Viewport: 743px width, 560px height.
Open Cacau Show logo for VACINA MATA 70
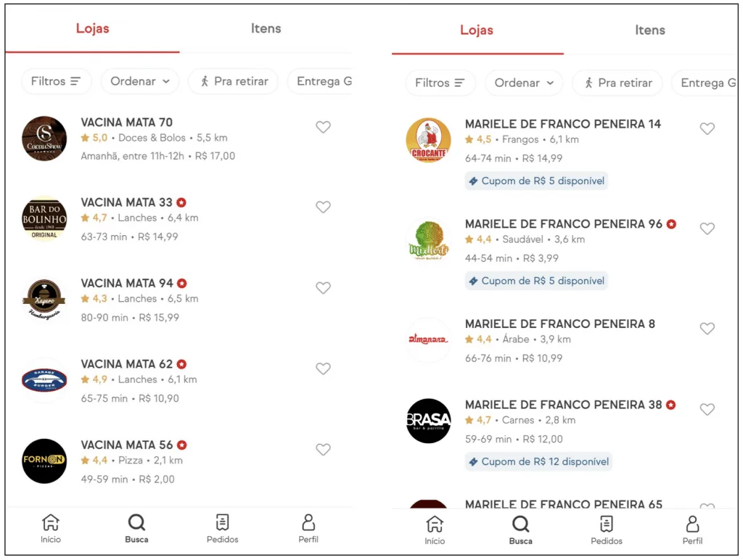tap(44, 139)
